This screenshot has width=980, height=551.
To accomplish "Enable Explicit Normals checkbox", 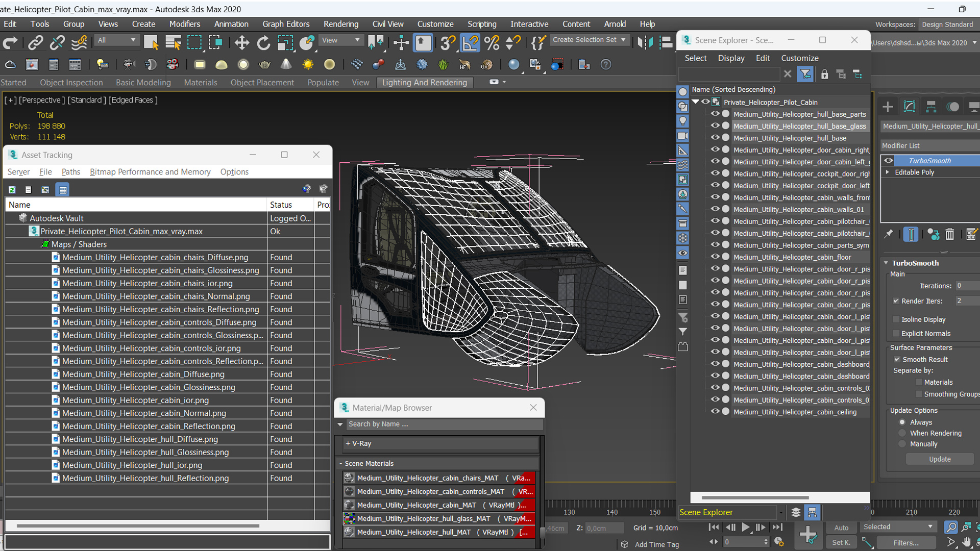I will coord(896,333).
